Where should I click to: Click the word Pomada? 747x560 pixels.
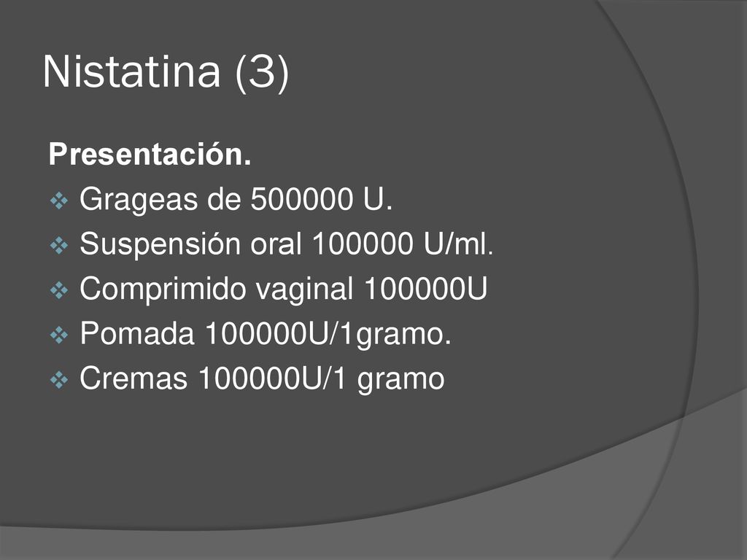[137, 333]
